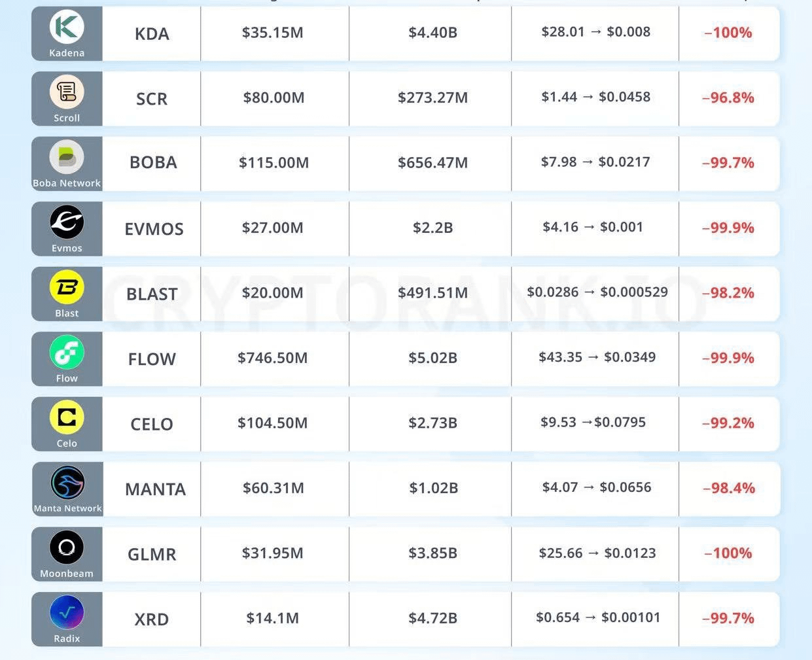Click the Moonbeam logo icon

pyautogui.click(x=67, y=547)
